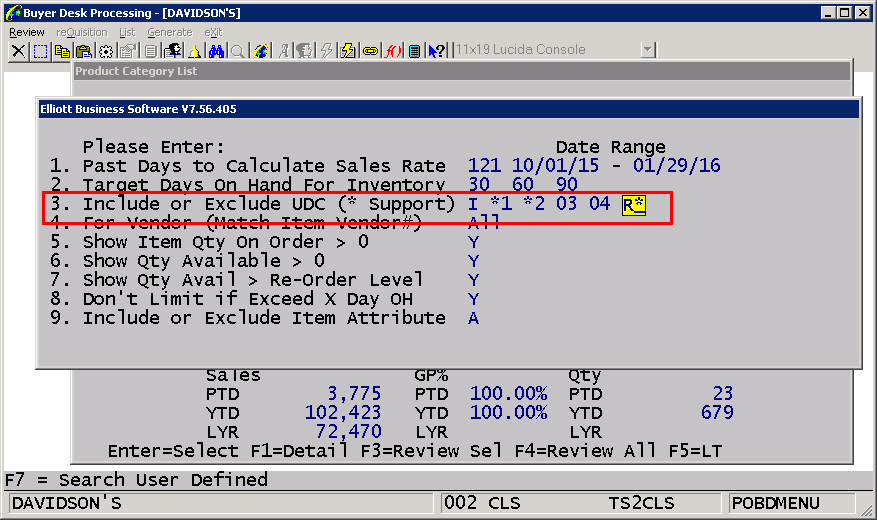Screen dimensions: 877x520
Task: Click the Copy toolbar icon
Action: [62, 51]
